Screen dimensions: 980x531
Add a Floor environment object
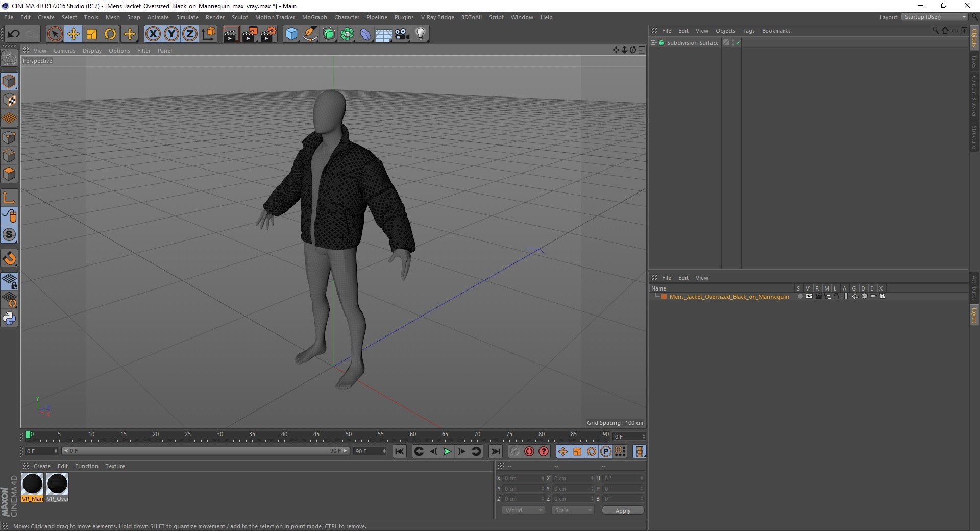coord(384,34)
